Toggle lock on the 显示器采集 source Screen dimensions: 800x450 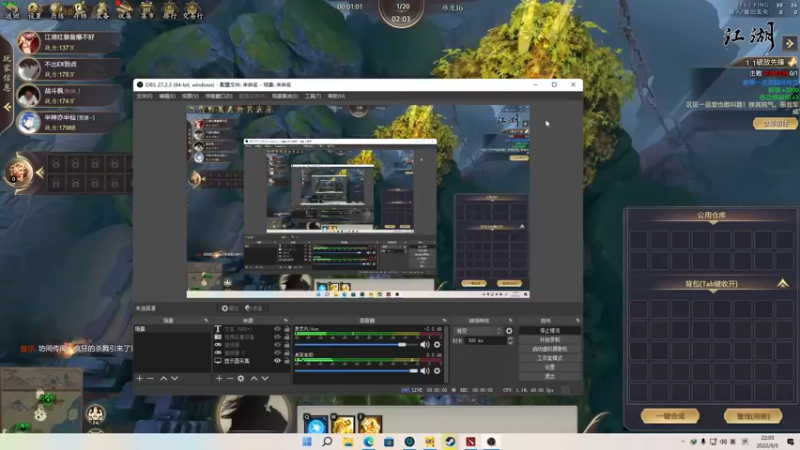pyautogui.click(x=286, y=361)
